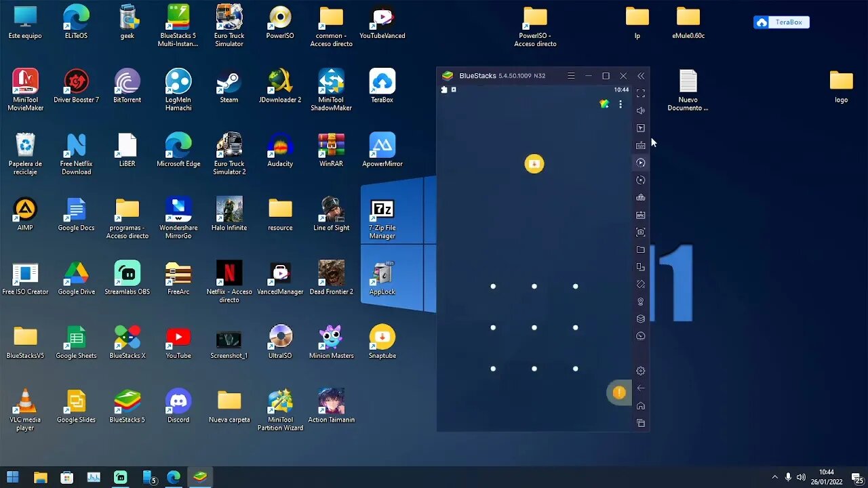Open the keyboard game controls icon in BlueStacks
868x488 pixels.
pyautogui.click(x=641, y=145)
